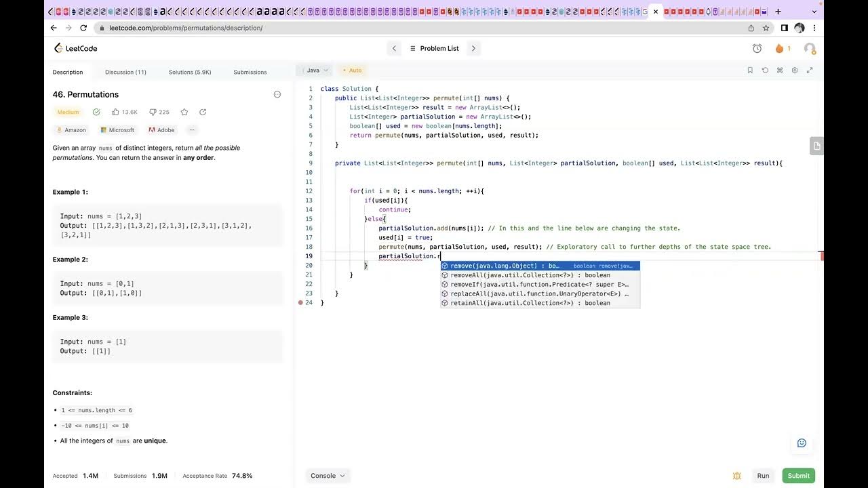Image resolution: width=868 pixels, height=488 pixels.
Task: Expand the Console panel
Action: pos(328,476)
